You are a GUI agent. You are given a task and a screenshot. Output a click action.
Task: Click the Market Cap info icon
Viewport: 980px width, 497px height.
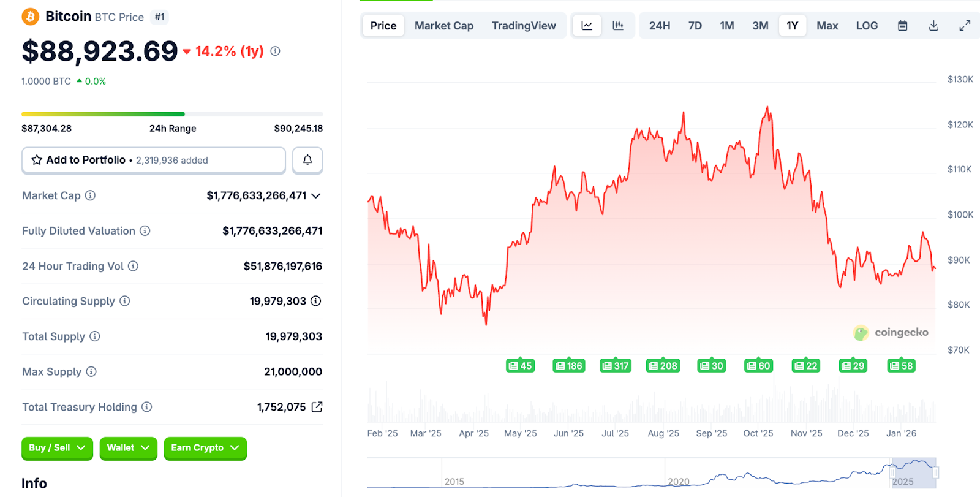pos(90,195)
